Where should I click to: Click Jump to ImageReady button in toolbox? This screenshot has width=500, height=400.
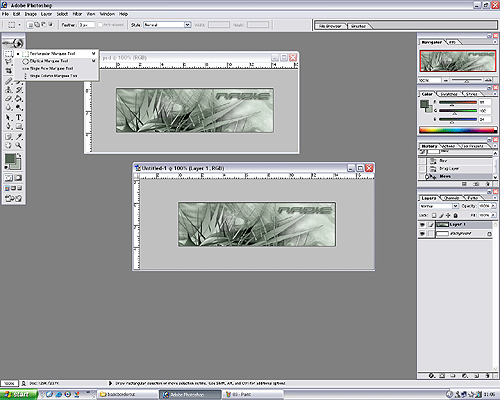pyautogui.click(x=13, y=198)
